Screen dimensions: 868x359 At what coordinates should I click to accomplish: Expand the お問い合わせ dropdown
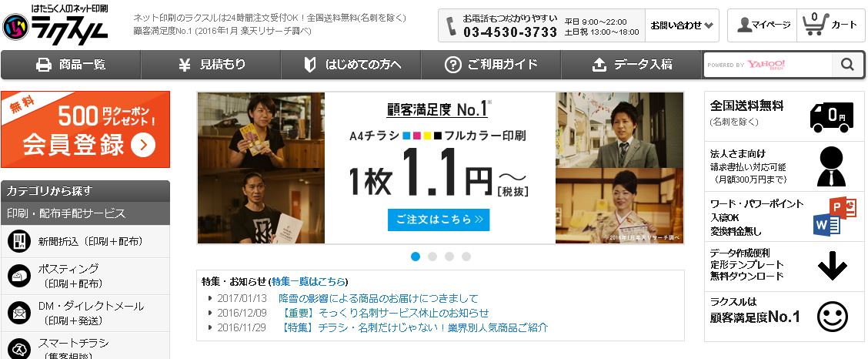tap(682, 25)
